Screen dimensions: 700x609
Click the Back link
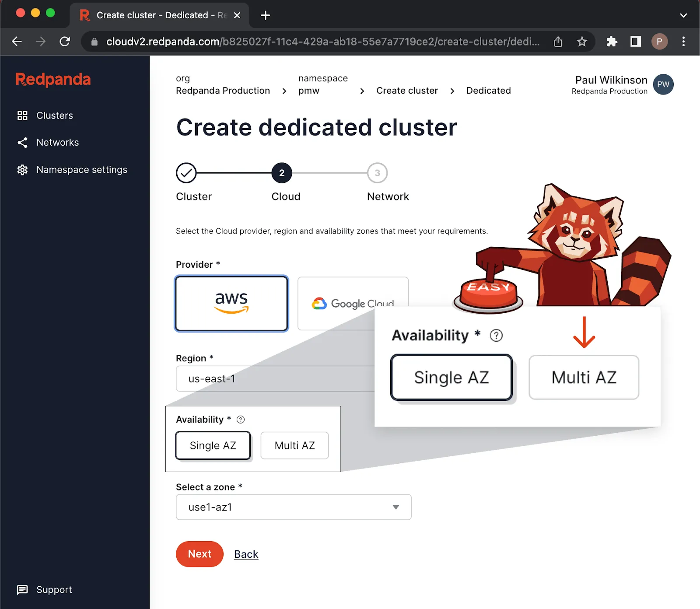point(246,554)
